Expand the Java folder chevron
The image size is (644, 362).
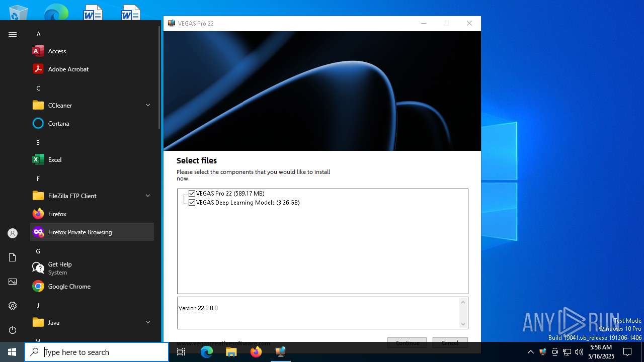point(148,322)
